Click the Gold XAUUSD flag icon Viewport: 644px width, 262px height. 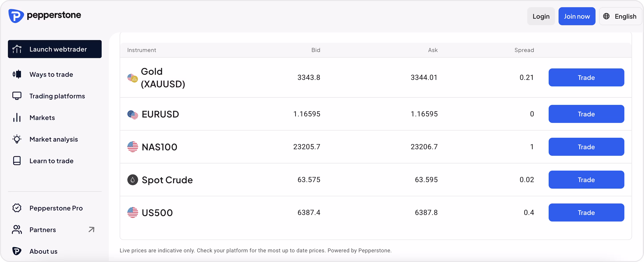(x=132, y=78)
